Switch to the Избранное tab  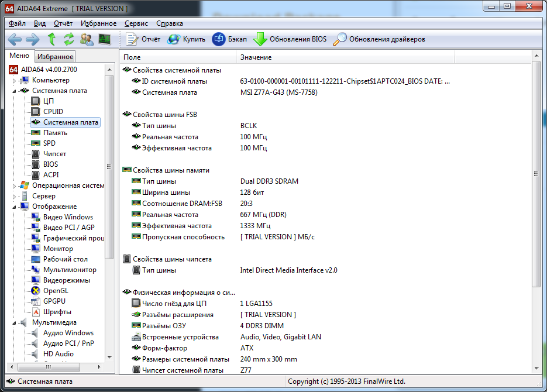(x=55, y=57)
